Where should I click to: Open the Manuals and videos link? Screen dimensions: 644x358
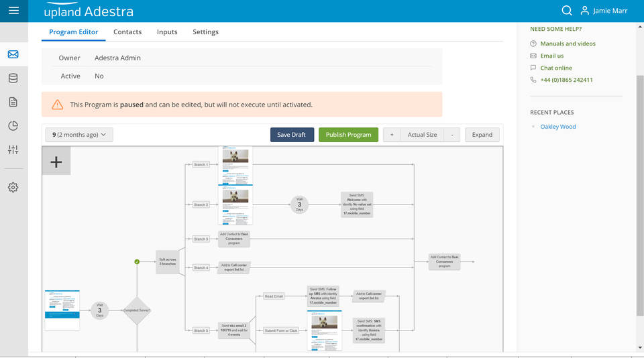tap(568, 44)
